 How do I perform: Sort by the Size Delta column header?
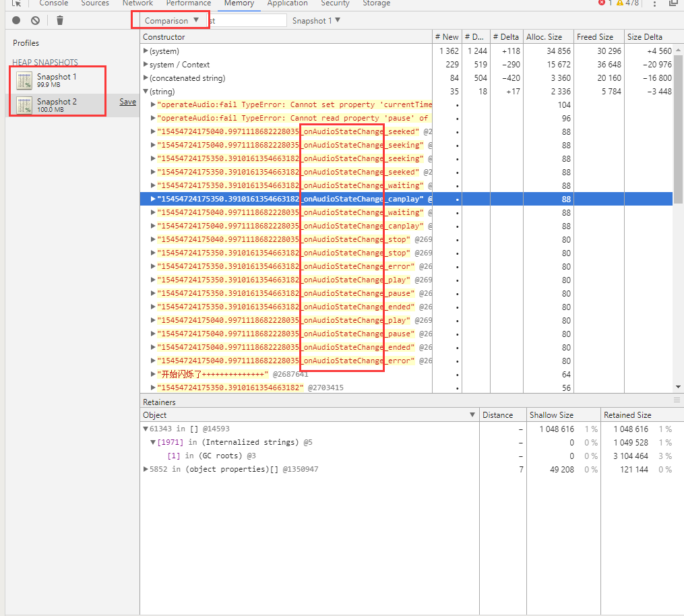coord(649,37)
